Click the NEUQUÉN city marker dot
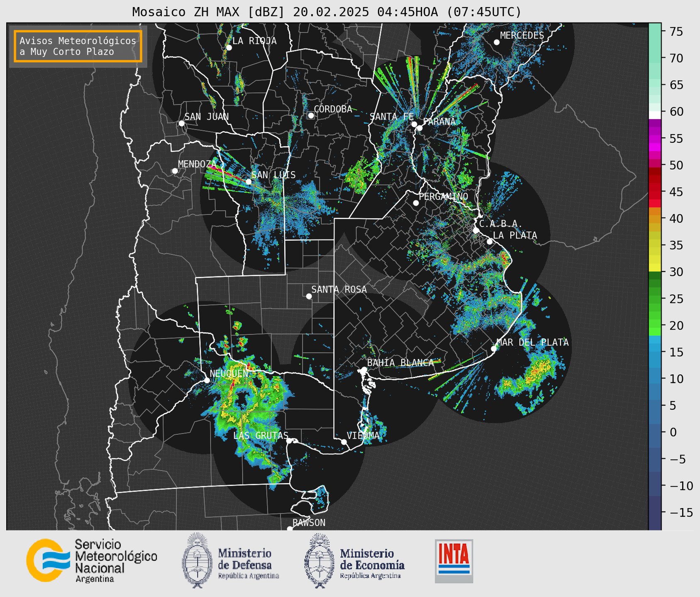 207,380
